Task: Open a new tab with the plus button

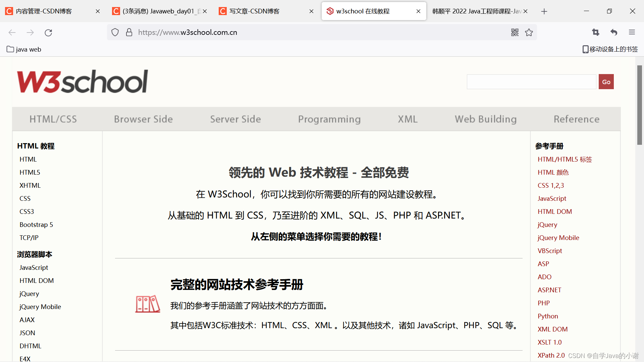Action: 544,11
